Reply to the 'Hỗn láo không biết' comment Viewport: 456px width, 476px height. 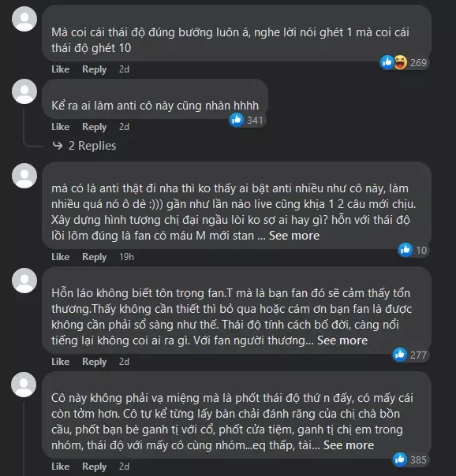click(94, 362)
